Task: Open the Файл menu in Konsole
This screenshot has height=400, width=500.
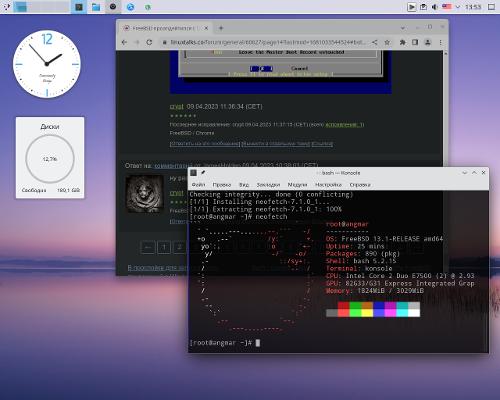Action: click(x=199, y=185)
